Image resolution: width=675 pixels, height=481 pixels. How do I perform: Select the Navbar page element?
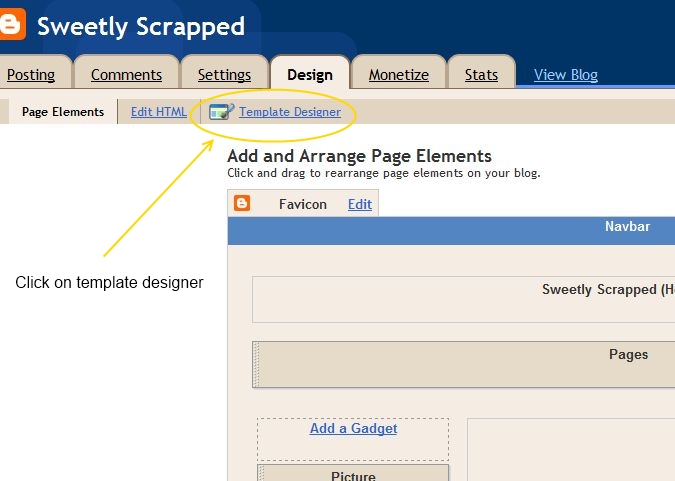tap(451, 231)
